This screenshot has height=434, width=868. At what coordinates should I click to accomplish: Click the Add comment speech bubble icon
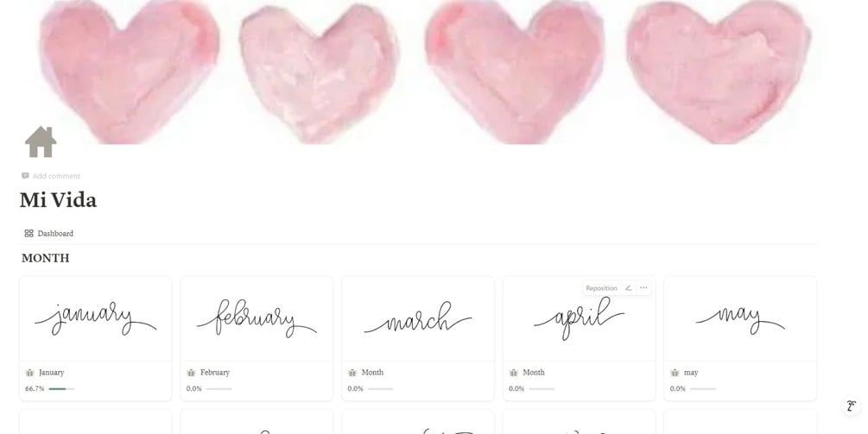tap(25, 176)
